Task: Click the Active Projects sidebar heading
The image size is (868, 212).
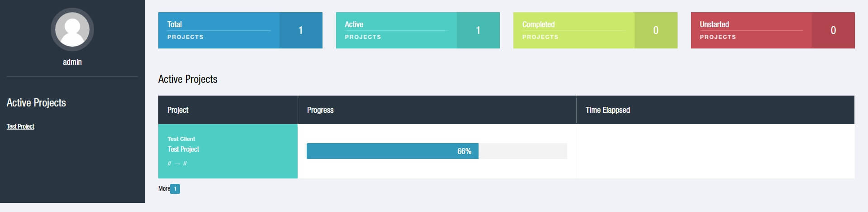Action: point(36,103)
